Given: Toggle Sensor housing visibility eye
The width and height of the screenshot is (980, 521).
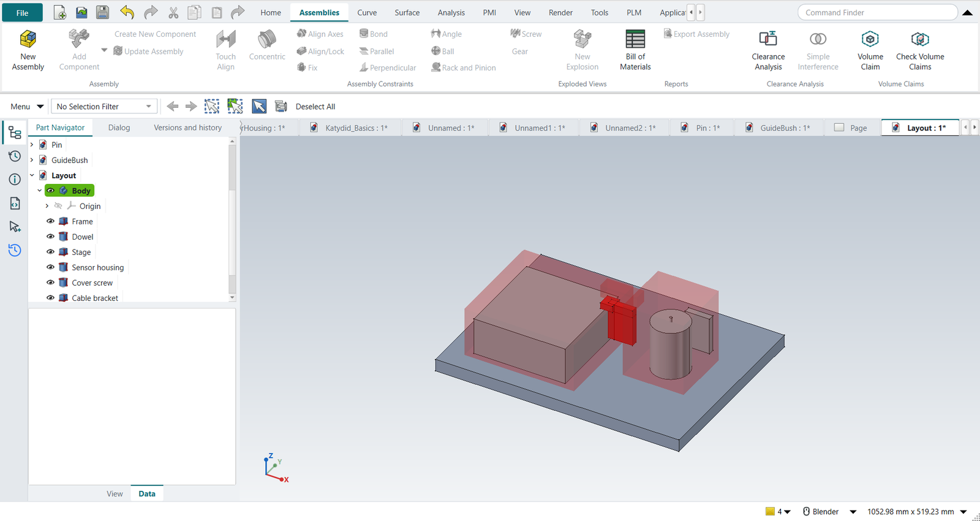Looking at the screenshot, I should [51, 267].
